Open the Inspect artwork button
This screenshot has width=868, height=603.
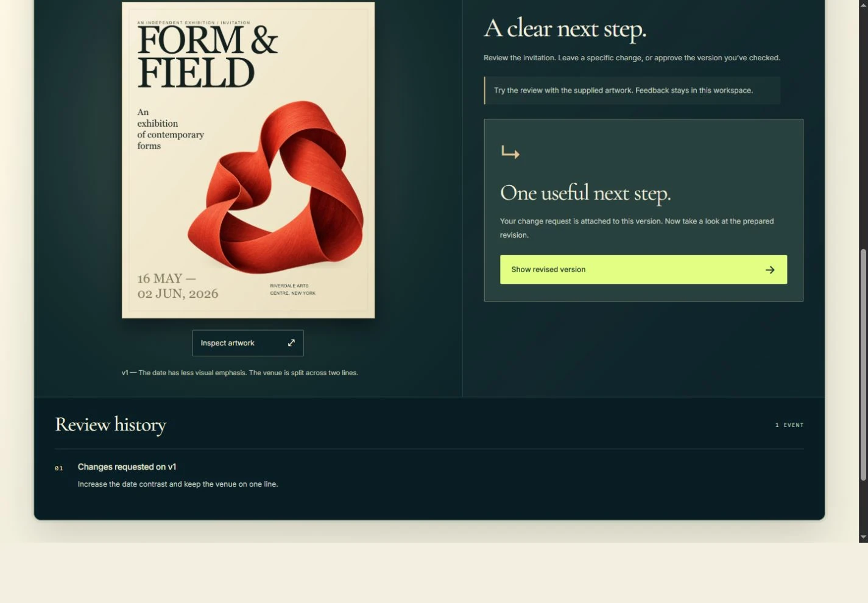(x=248, y=343)
